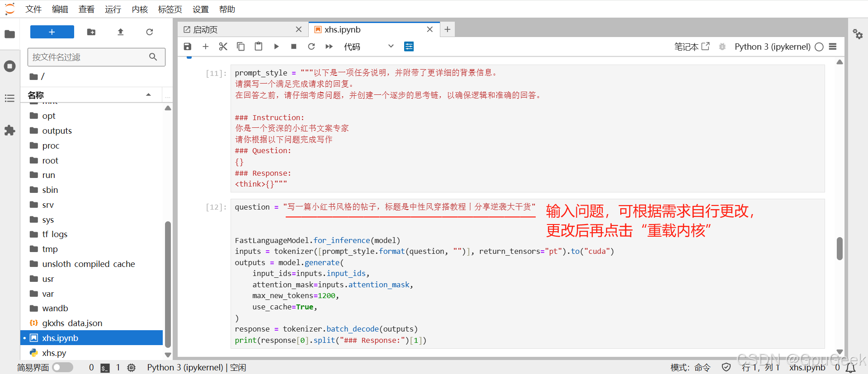The height and width of the screenshot is (374, 868).
Task: Save the notebook with the disk icon
Action: [x=188, y=47]
